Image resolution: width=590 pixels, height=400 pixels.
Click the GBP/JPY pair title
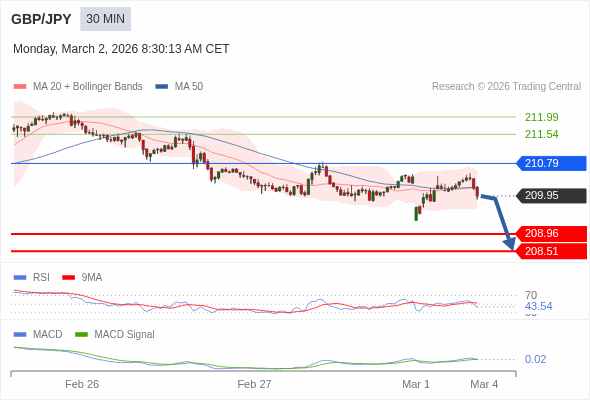41,19
